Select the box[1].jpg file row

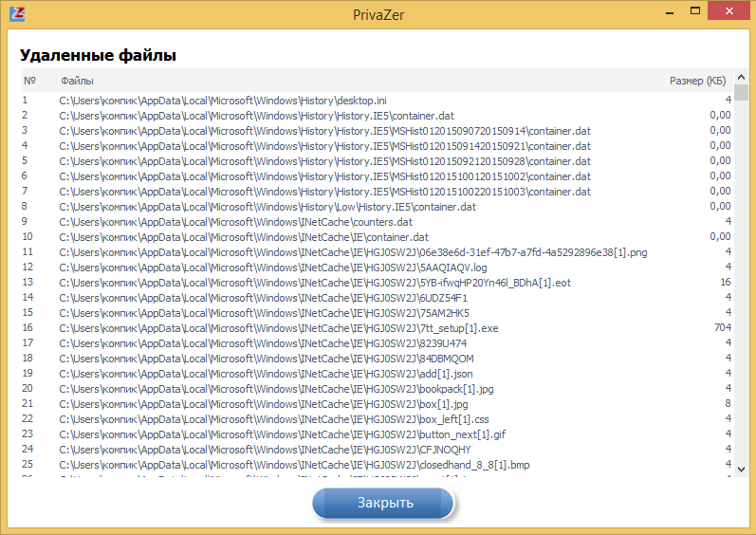click(x=377, y=404)
